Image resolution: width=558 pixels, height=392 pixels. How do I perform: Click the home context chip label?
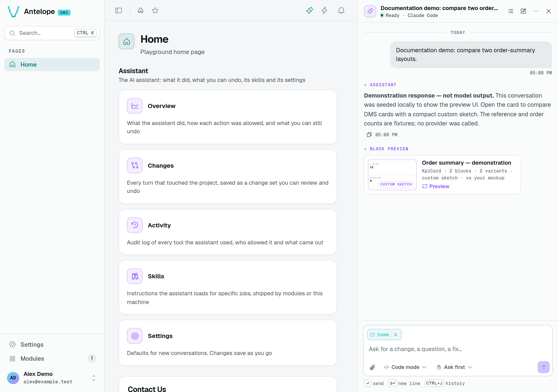tap(383, 335)
